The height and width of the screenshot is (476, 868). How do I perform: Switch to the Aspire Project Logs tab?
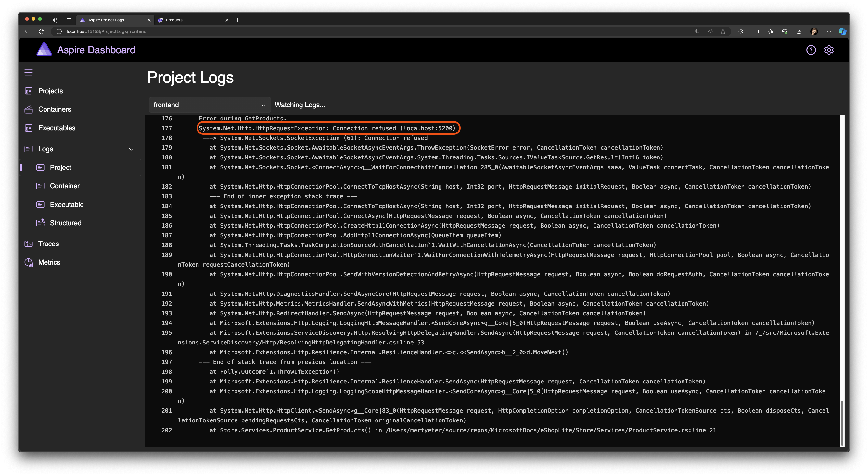(115, 20)
